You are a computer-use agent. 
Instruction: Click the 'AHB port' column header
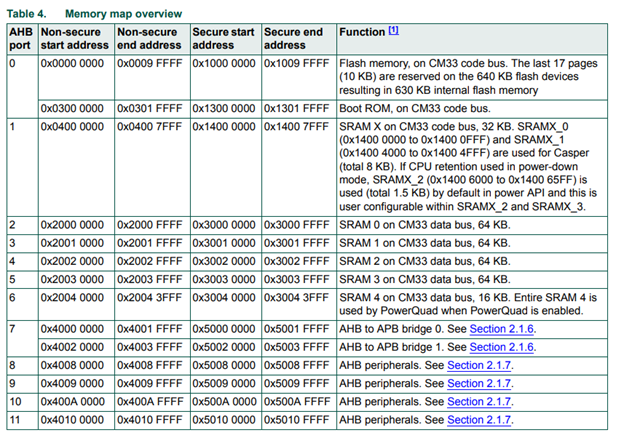(x=21, y=39)
